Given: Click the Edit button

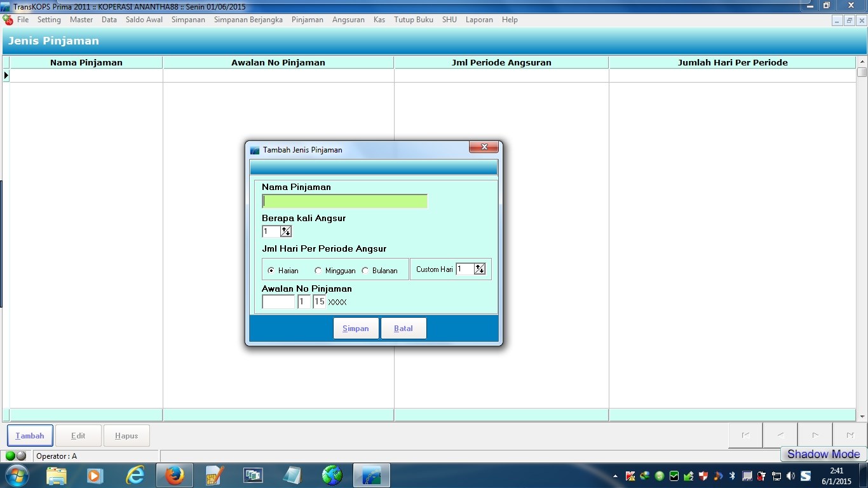Looking at the screenshot, I should [x=78, y=436].
